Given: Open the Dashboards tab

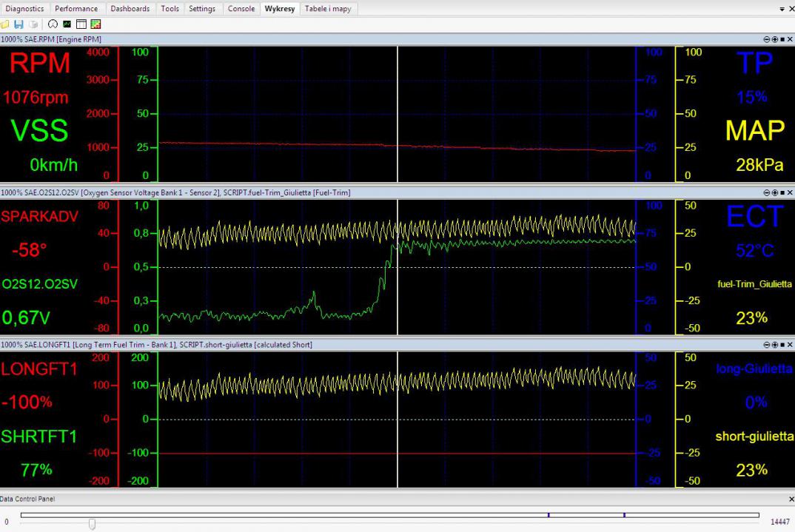Looking at the screenshot, I should click(130, 9).
